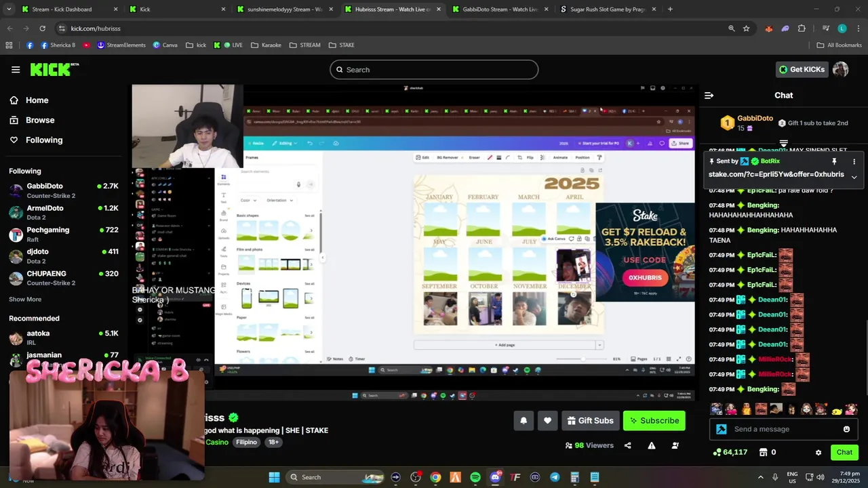868x488 pixels.
Task: Open recommended channel aatoka
Action: pos(64,338)
